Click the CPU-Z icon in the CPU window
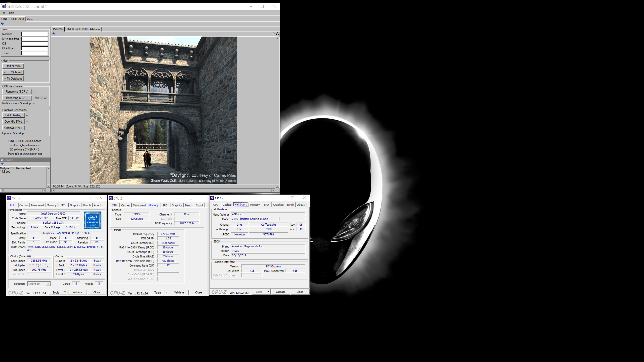 (x=9, y=198)
